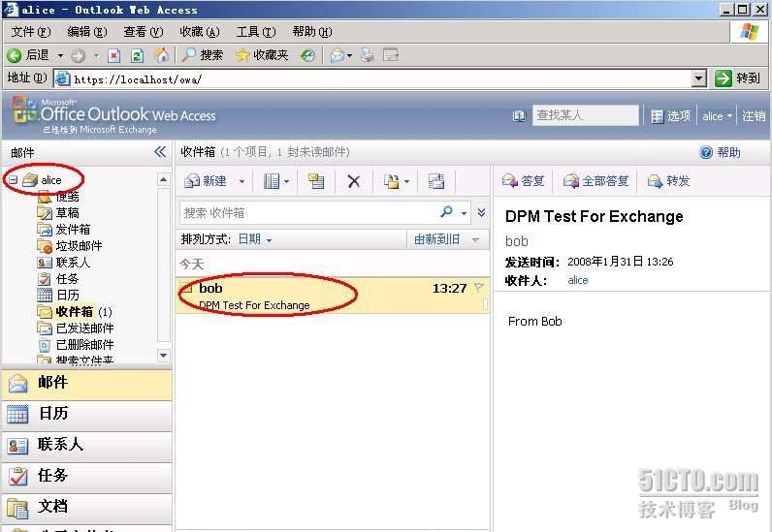Screen dimensions: 772x532
Task: Open the 工具(T) menu
Action: pos(255,32)
